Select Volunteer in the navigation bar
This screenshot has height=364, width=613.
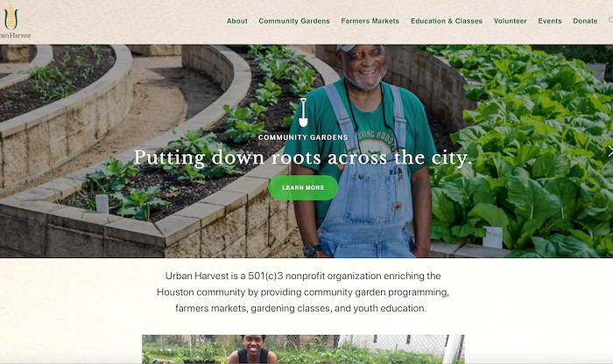click(x=510, y=21)
